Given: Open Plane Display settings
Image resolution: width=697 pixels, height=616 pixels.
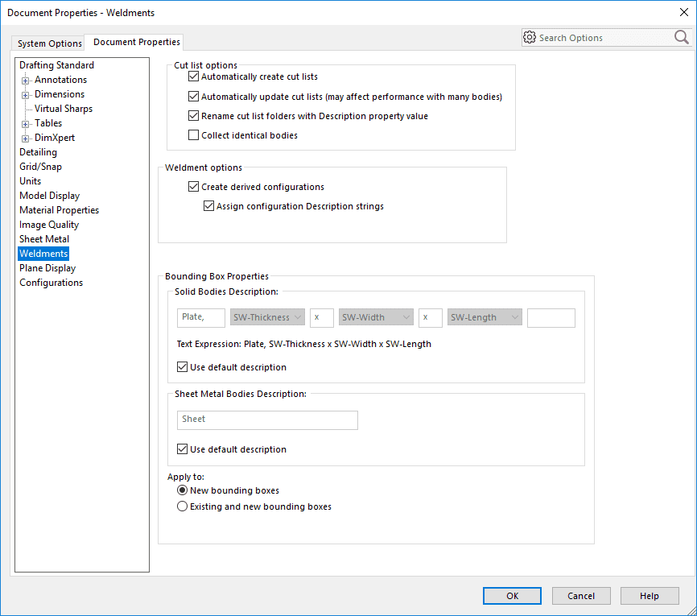Looking at the screenshot, I should click(47, 268).
